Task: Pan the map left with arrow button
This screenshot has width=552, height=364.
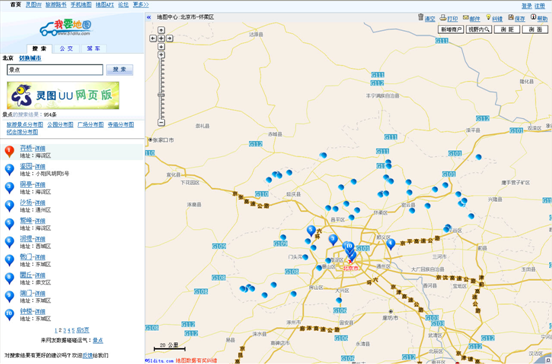Action: click(153, 38)
